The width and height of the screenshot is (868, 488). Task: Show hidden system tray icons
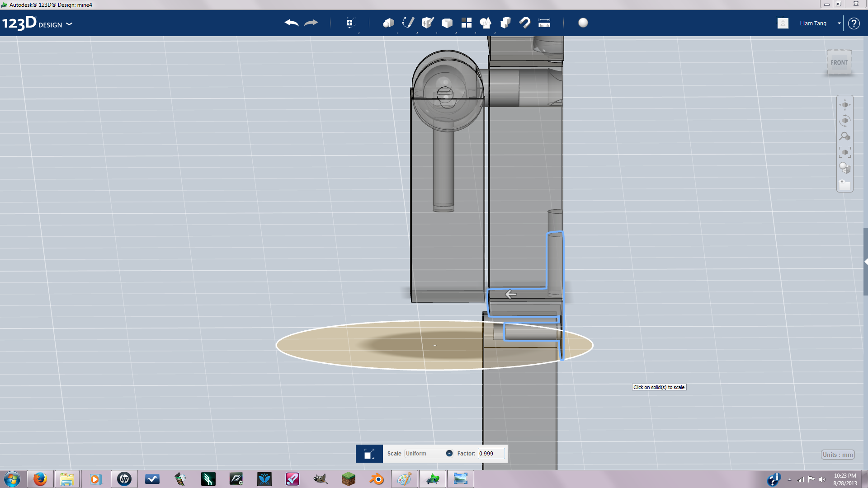(789, 479)
